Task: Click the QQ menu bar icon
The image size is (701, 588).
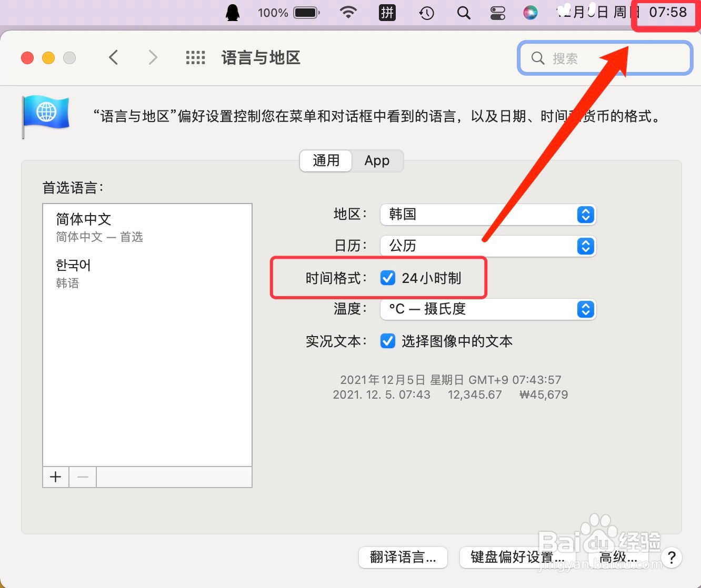Action: (x=232, y=13)
